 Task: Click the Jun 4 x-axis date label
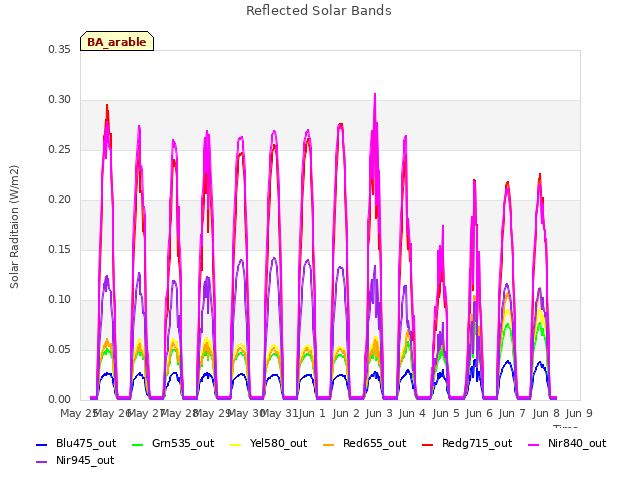point(412,413)
